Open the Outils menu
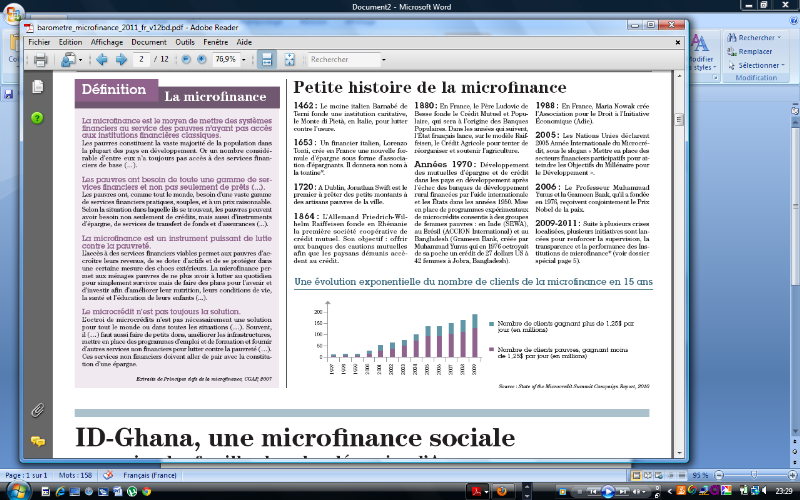 coord(185,42)
